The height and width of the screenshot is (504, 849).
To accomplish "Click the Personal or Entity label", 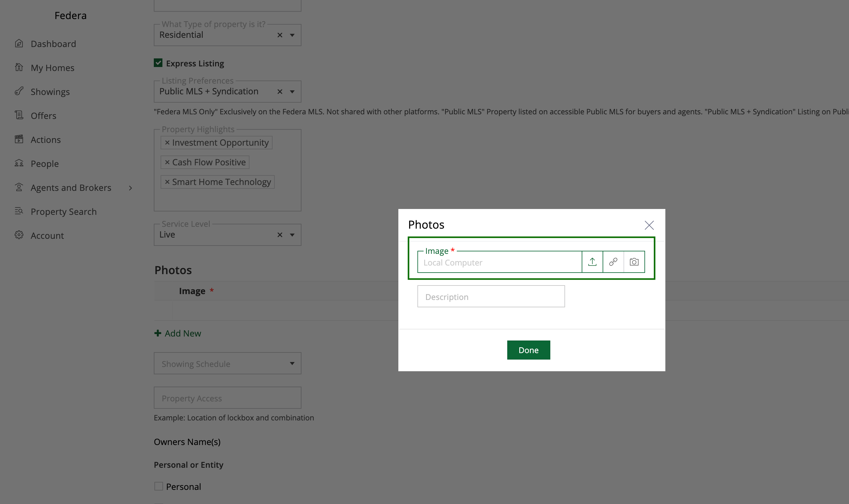I will (x=189, y=465).
